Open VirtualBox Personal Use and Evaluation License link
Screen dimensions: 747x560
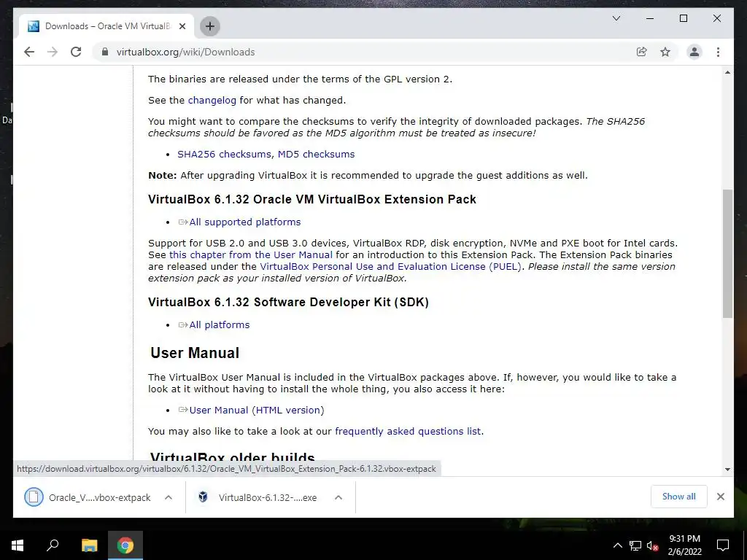tap(391, 266)
